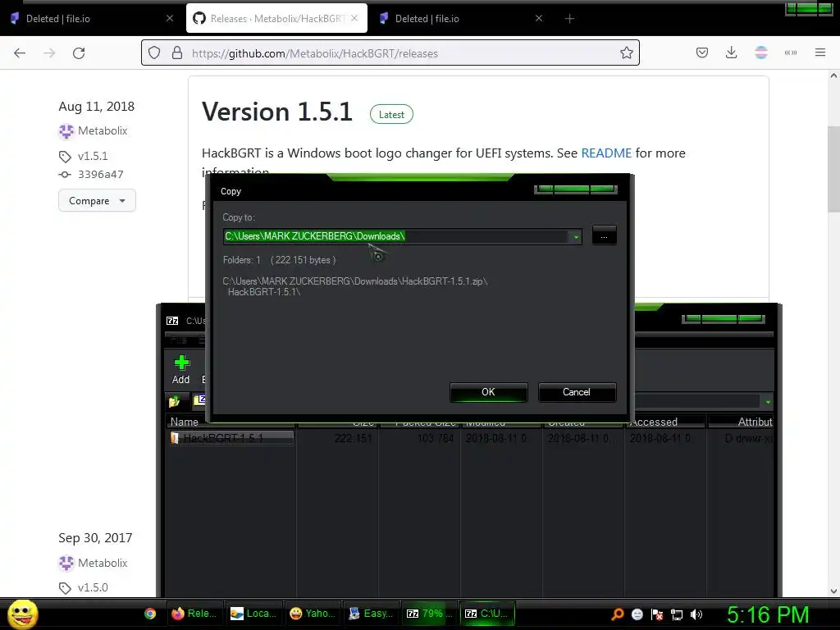Open the 3396a47 commit link
Screen dimensions: 840x630
pyautogui.click(x=101, y=175)
